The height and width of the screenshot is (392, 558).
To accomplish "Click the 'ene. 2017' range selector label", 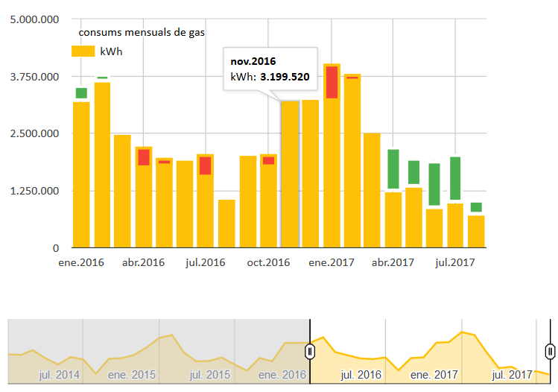I will pyautogui.click(x=434, y=375).
